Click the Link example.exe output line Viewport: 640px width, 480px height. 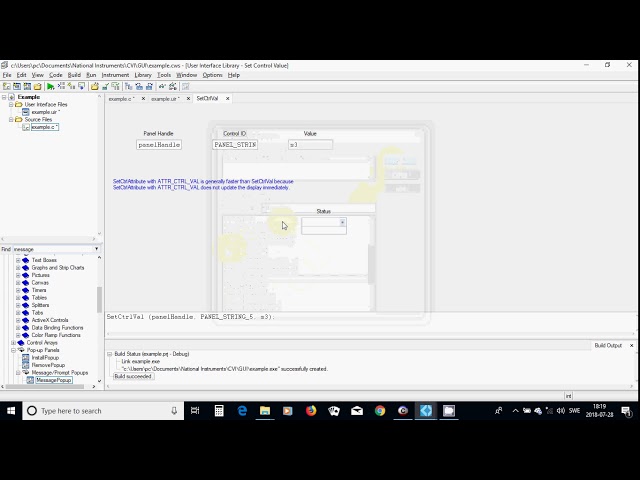[140, 362]
